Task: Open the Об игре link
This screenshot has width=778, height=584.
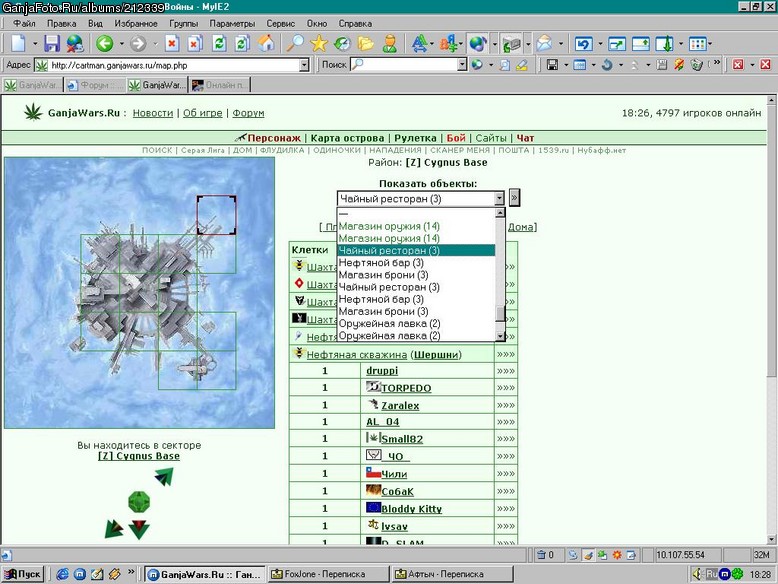Action: click(x=202, y=113)
